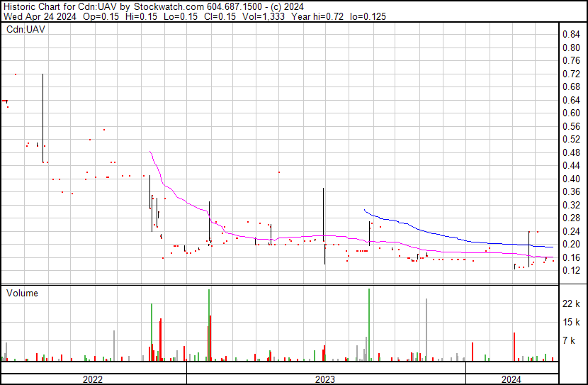
Task: Click the '15 k' volume axis label
Action: pos(571,322)
